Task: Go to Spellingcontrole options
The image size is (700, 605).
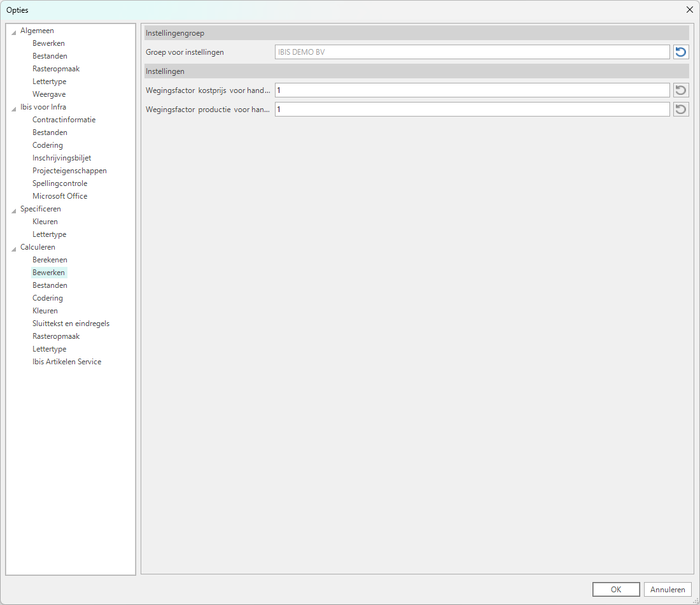Action: pos(60,183)
